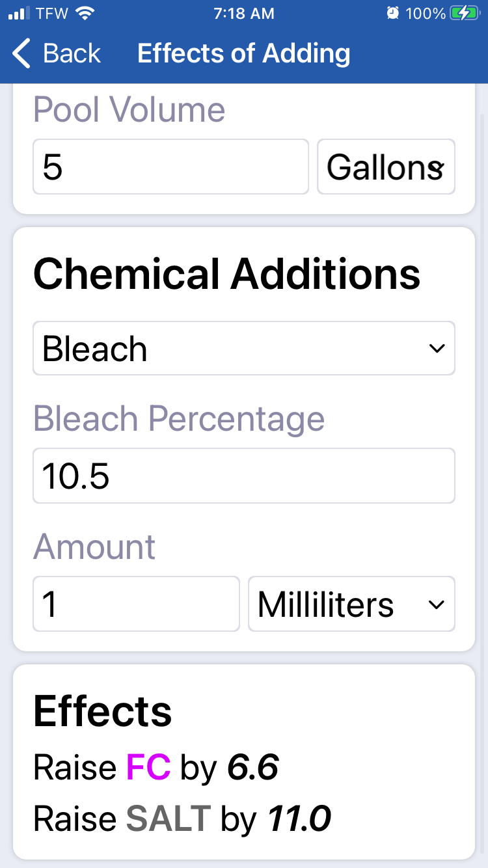488x868 pixels.
Task: Tap the Chemical Additions heading
Action: pyautogui.click(x=226, y=274)
